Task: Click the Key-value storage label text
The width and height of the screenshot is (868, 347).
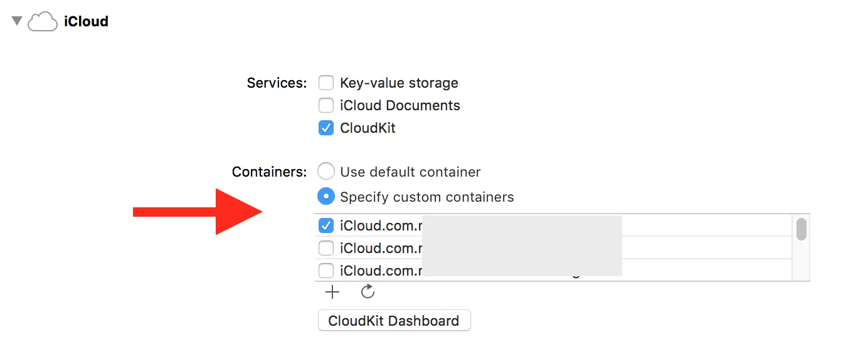Action: [399, 83]
